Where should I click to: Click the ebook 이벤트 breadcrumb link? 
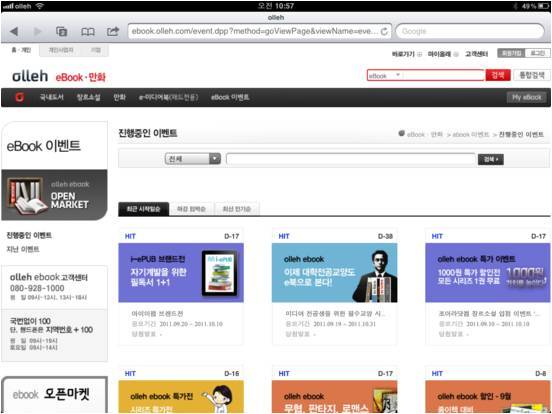pyautogui.click(x=471, y=134)
